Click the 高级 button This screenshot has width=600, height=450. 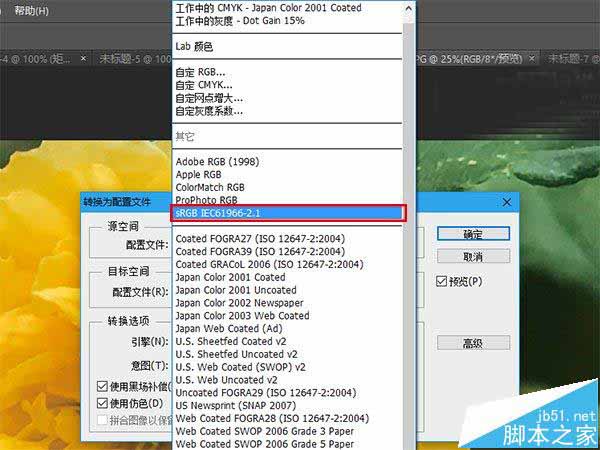pos(473,343)
